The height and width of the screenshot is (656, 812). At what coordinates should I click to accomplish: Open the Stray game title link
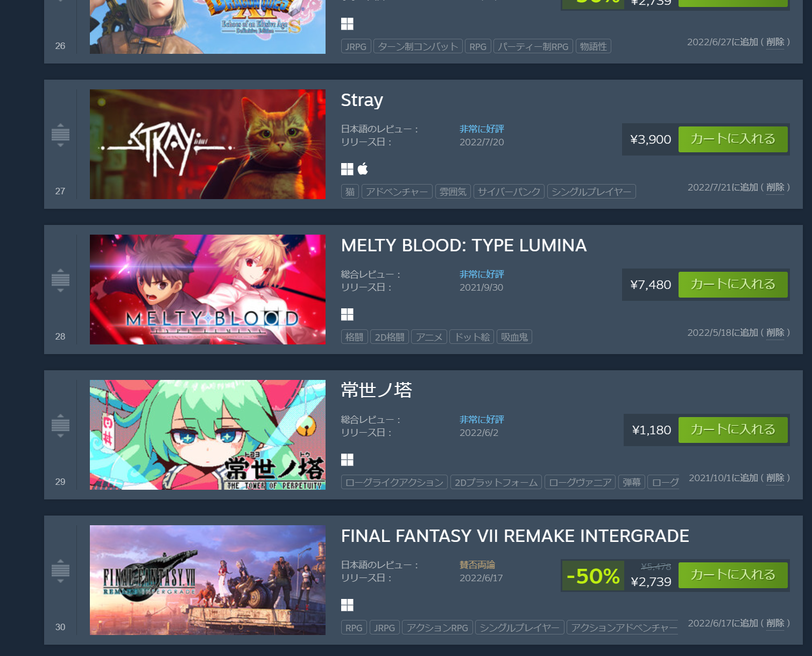pyautogui.click(x=362, y=100)
